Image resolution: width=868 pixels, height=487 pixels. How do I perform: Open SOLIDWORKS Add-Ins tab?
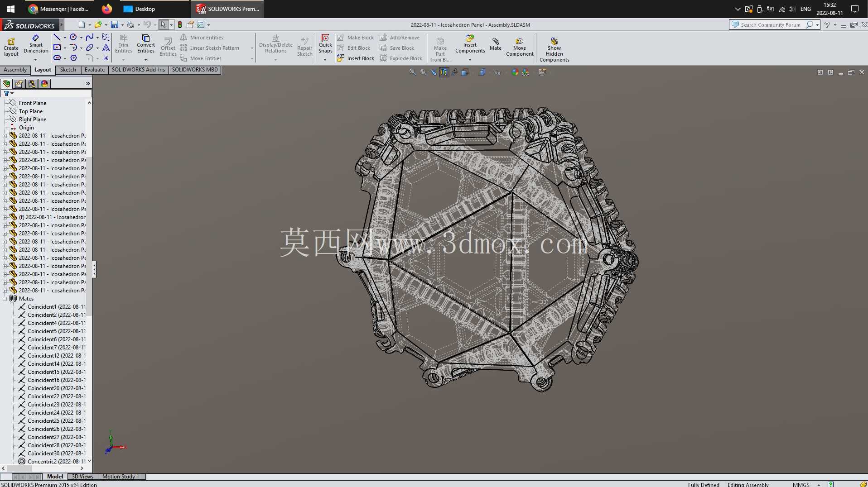(138, 70)
